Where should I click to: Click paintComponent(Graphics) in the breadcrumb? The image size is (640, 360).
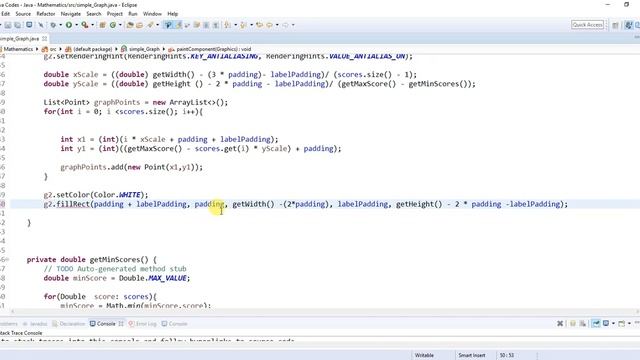214,49
